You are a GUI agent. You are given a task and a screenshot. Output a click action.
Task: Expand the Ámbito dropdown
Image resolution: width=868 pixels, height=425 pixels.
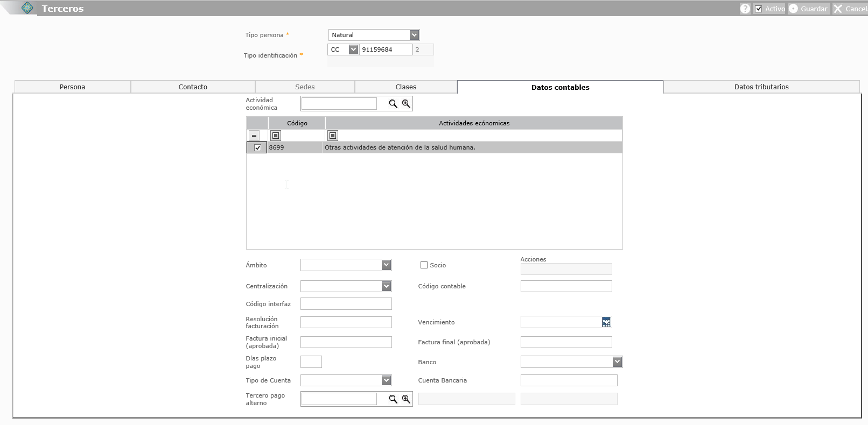[x=386, y=265]
